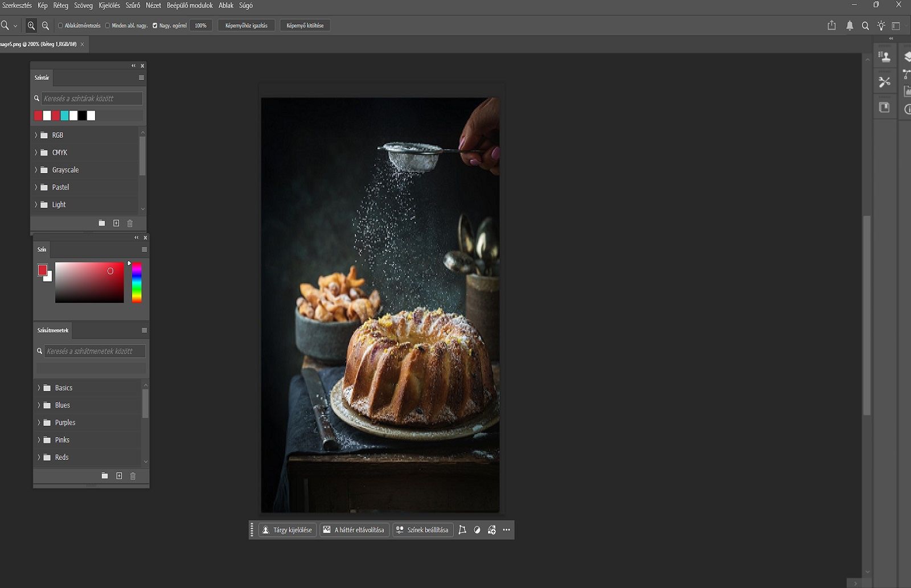Open the workspace switcher icon

pos(896,26)
